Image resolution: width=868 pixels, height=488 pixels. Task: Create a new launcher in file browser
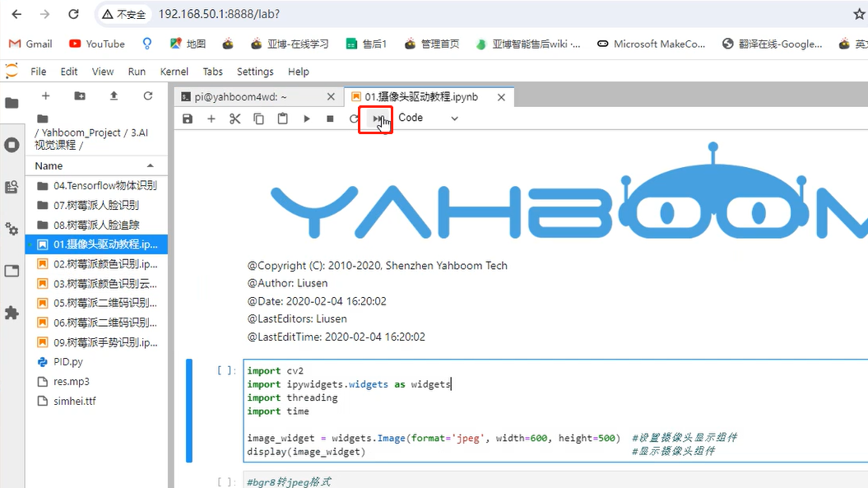pyautogui.click(x=46, y=95)
